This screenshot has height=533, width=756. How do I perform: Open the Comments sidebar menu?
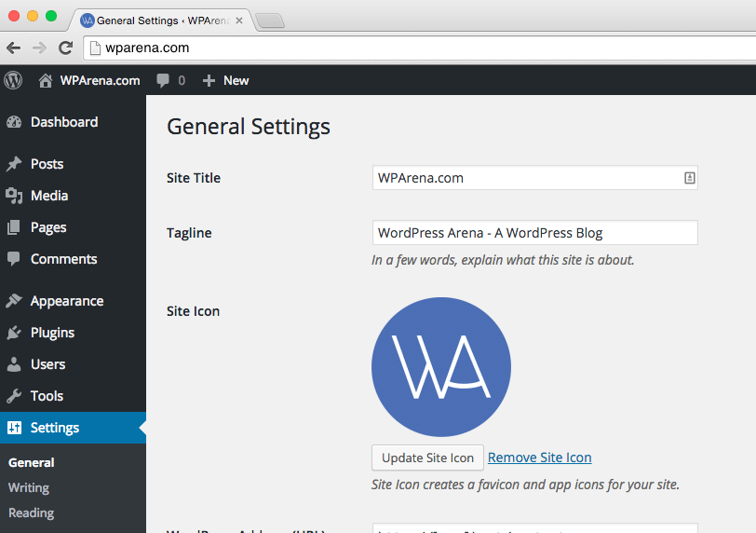pos(73,259)
